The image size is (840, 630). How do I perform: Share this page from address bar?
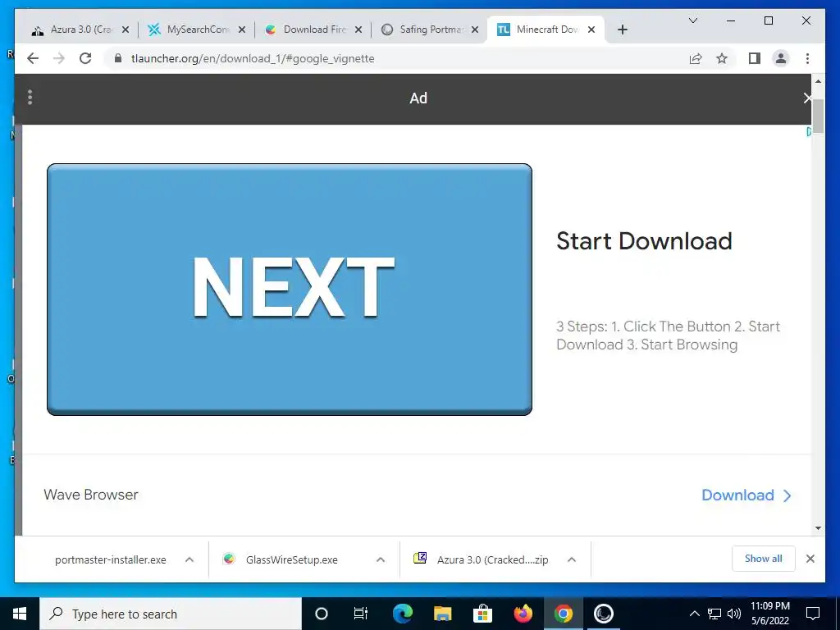click(x=696, y=58)
